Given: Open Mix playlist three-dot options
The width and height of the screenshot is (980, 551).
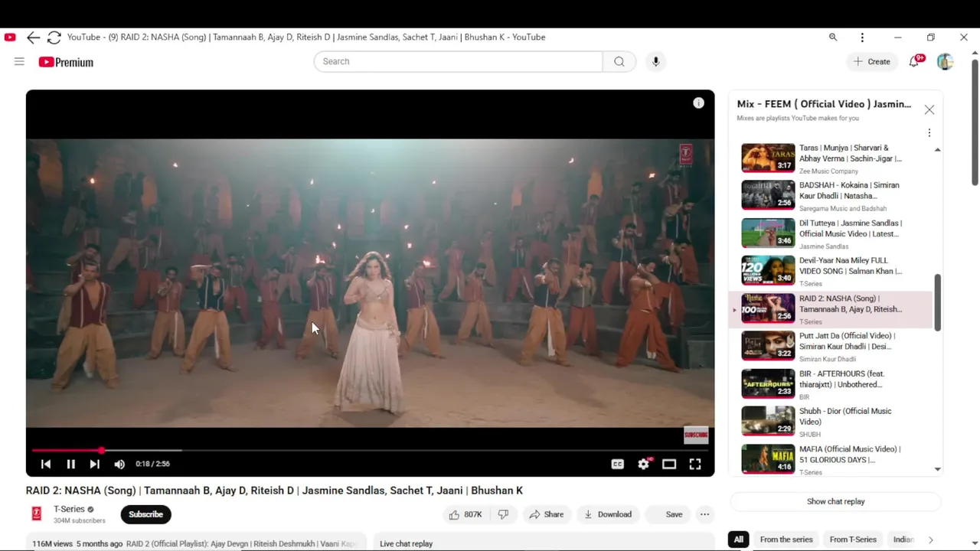Looking at the screenshot, I should [x=929, y=132].
